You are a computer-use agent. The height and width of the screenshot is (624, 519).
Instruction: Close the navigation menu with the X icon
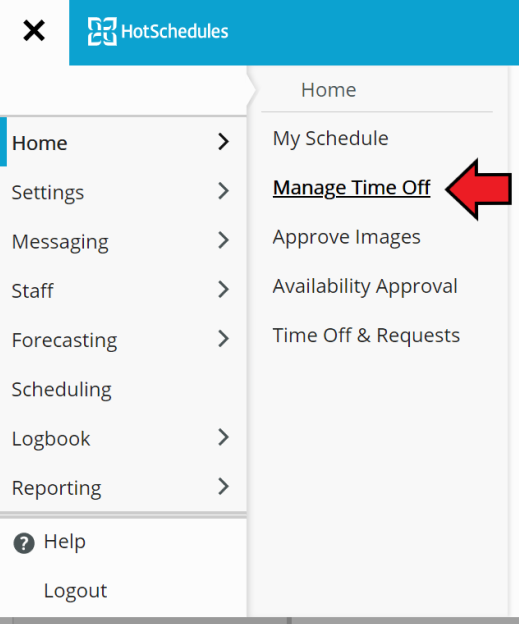pos(34,31)
